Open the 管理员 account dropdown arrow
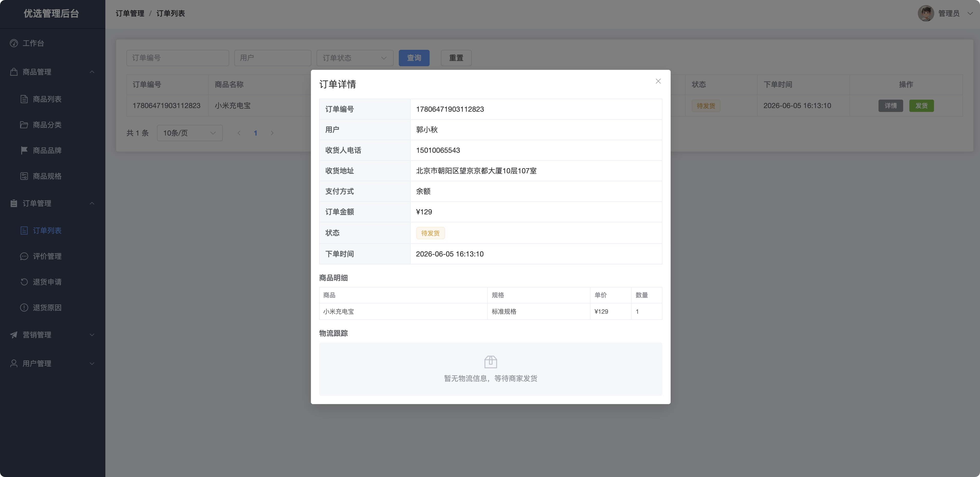This screenshot has width=980, height=477. (x=970, y=13)
